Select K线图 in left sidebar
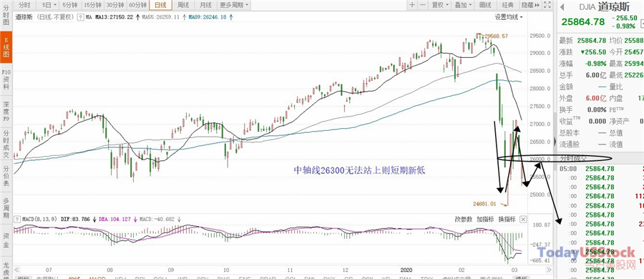Screen dimensions: 644x279 [6, 48]
